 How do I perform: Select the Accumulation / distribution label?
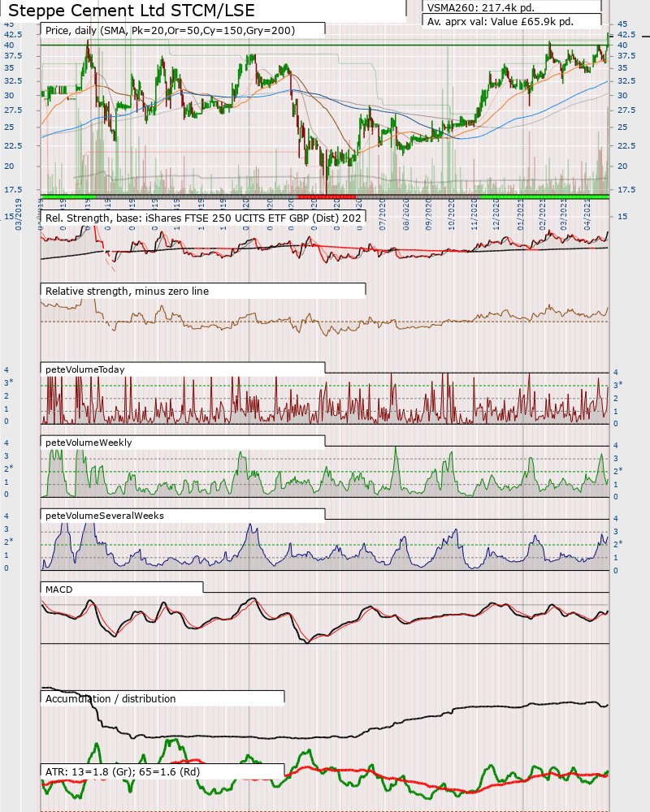[x=110, y=698]
